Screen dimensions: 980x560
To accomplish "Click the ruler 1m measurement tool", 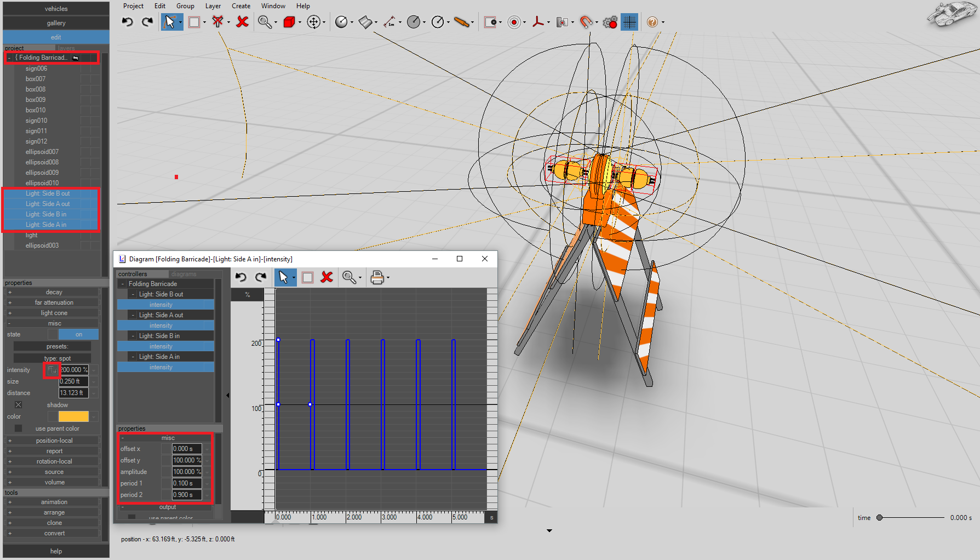I will pos(389,22).
